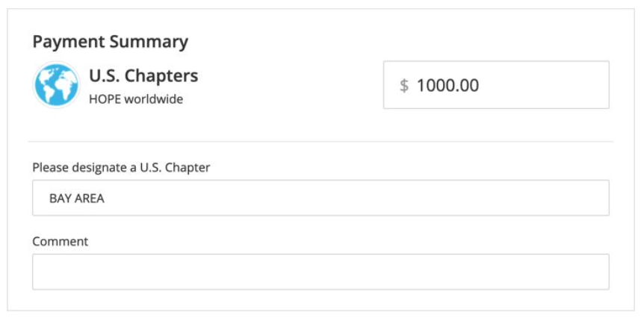This screenshot has height=321, width=644.
Task: Open the U.S. Chapter designation dropdown
Action: click(321, 198)
